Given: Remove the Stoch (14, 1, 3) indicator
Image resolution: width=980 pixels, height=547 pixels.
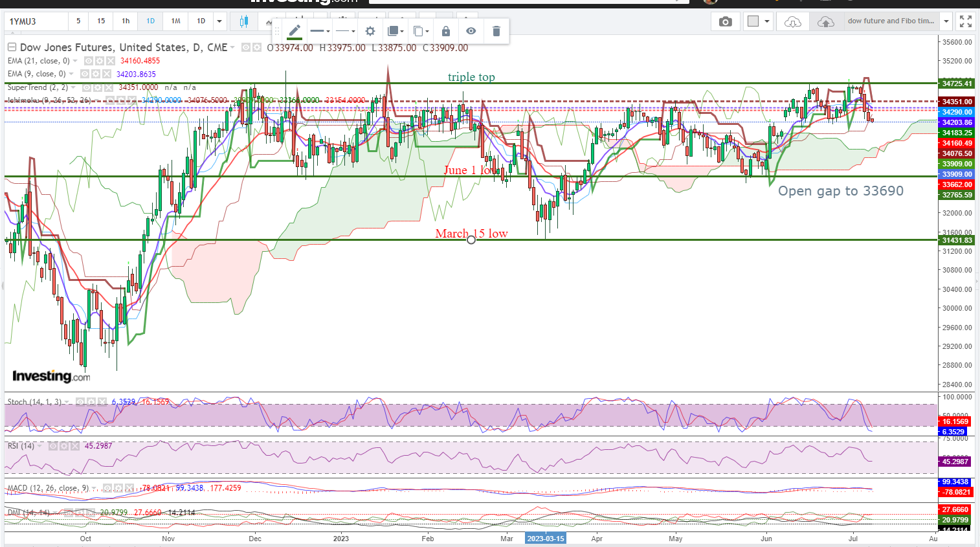Looking at the screenshot, I should [102, 402].
